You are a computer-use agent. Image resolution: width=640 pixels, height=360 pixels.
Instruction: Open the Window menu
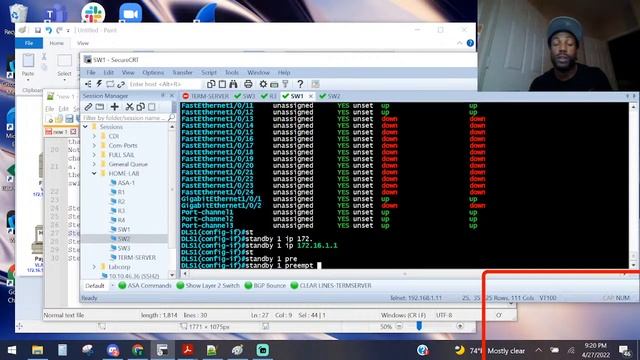pyautogui.click(x=258, y=73)
